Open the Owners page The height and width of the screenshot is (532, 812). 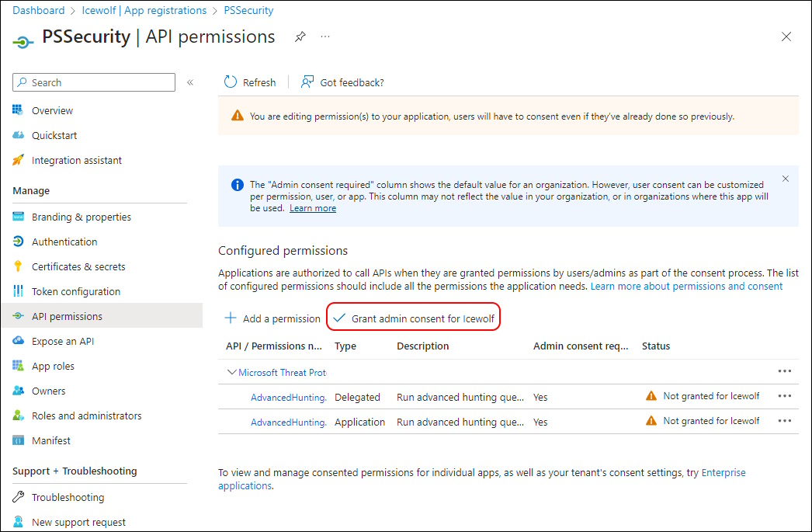point(48,391)
